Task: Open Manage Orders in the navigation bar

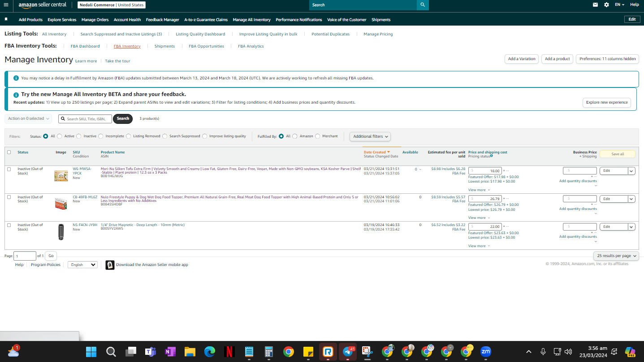Action: point(95,20)
